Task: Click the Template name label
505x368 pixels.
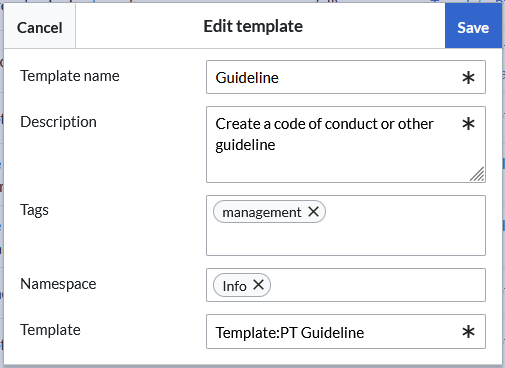Action: (70, 76)
